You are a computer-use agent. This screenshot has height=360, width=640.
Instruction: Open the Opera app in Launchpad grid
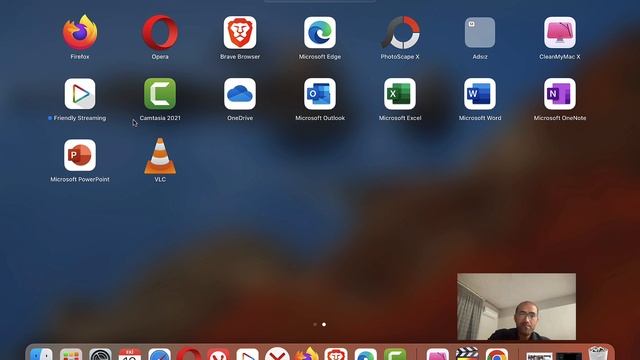click(160, 33)
